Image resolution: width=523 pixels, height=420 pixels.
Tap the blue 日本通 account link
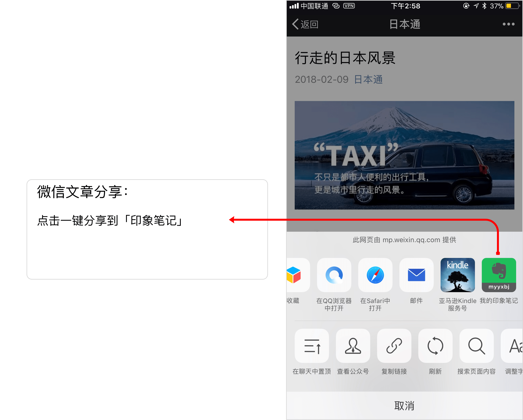coord(368,80)
